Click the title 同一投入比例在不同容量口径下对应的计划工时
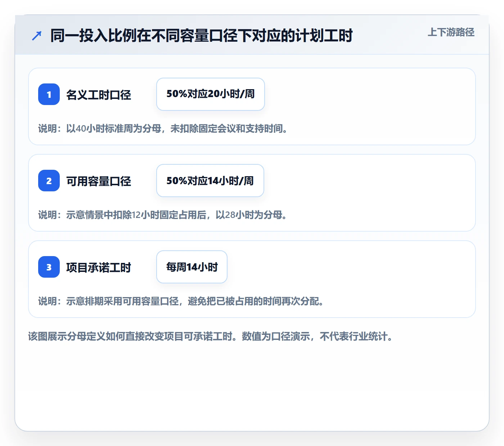This screenshot has height=446, width=504. (201, 36)
